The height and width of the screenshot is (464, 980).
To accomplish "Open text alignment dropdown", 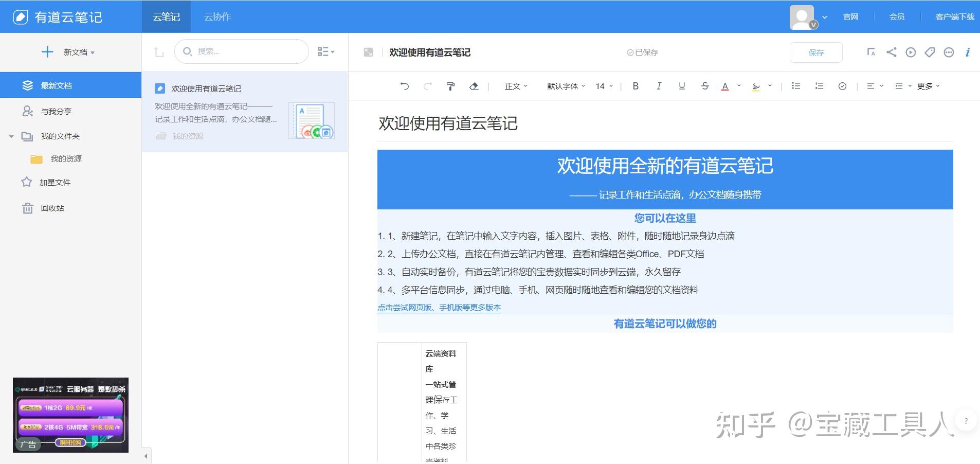I will 875,86.
